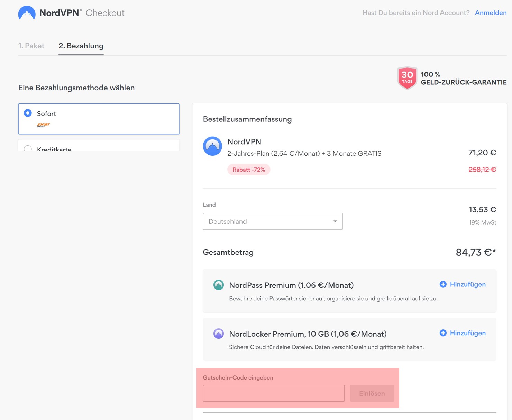
Task: Click the NordLocker Premium icon
Action: click(219, 334)
